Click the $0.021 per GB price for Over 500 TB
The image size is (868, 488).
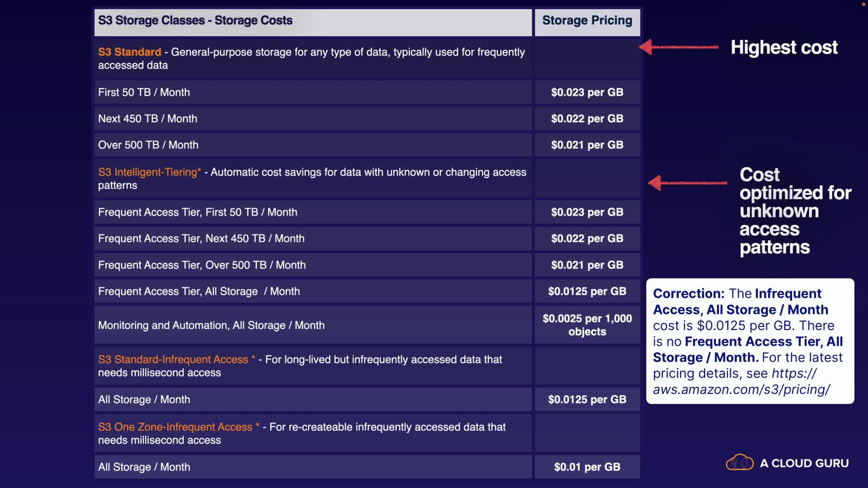(587, 145)
